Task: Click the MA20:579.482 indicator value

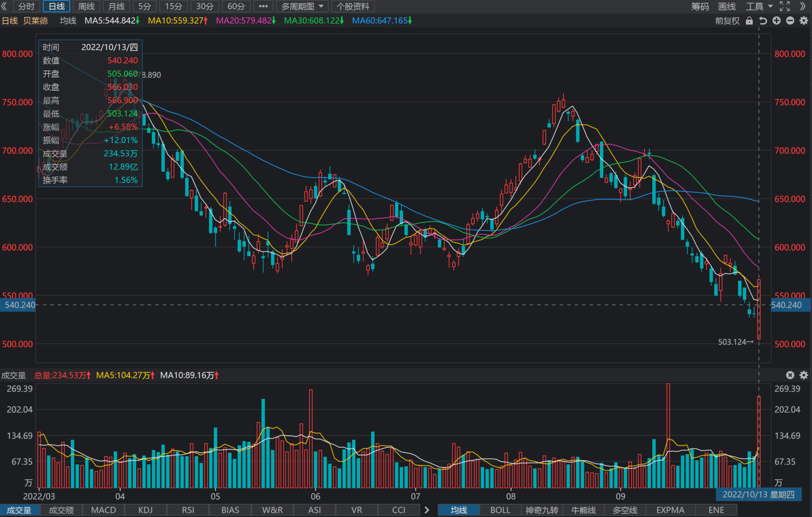Action: [246, 20]
